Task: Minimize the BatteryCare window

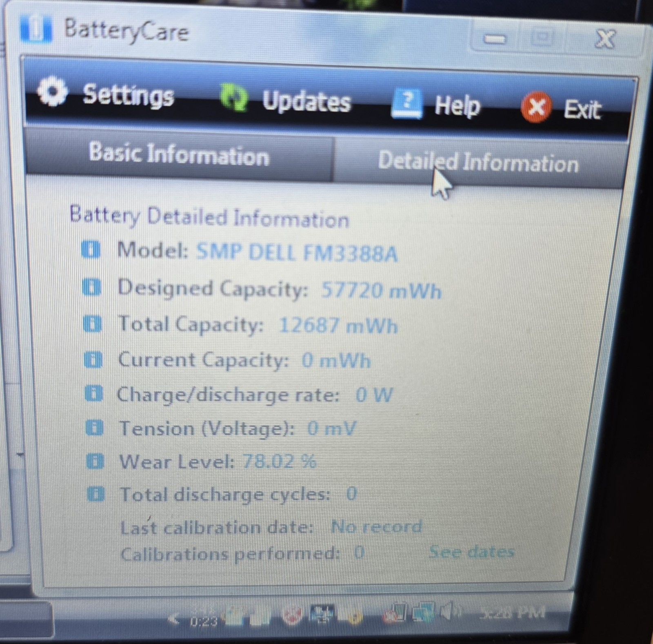Action: [x=495, y=39]
